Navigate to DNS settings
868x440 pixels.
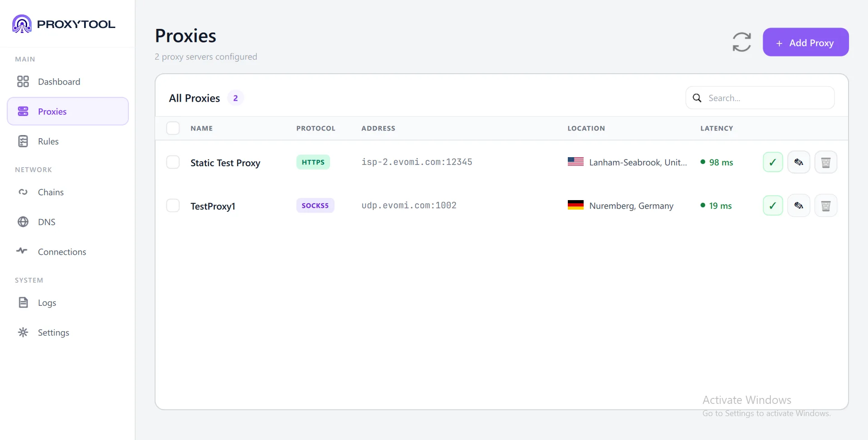coord(68,222)
